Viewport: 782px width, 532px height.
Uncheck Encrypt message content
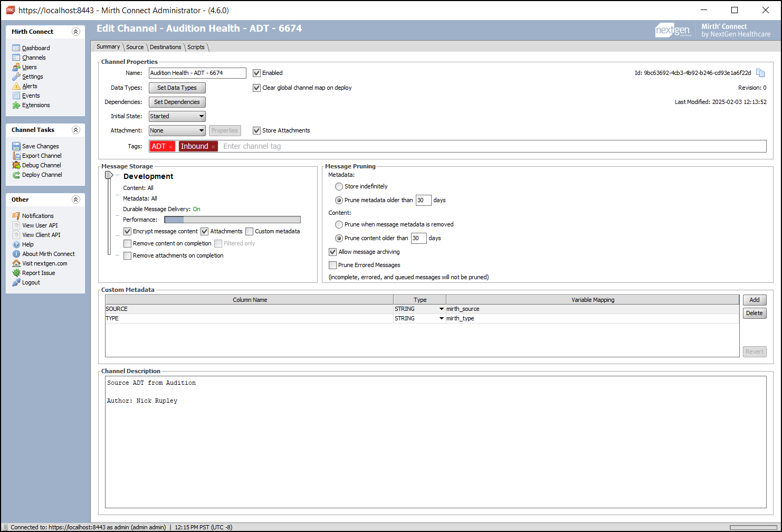[127, 231]
